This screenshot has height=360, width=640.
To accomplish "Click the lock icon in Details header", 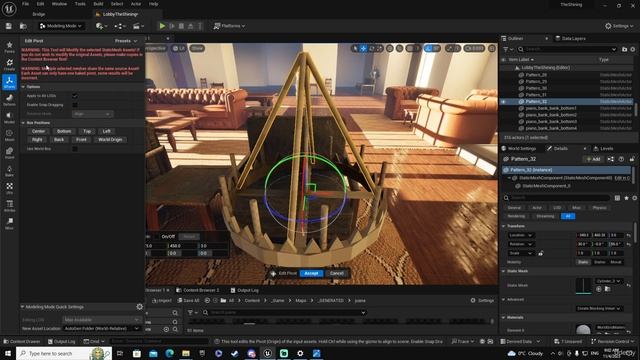I will click(632, 159).
